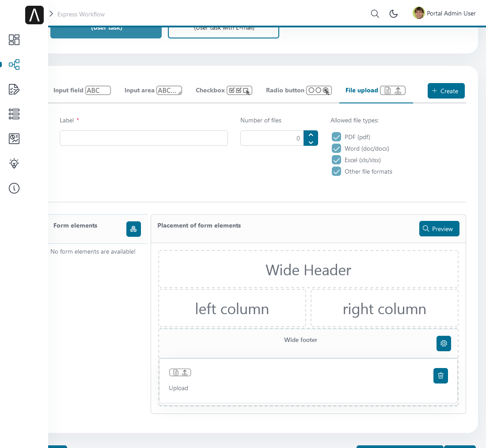Screen dimensions: 486x448
Task: Uncheck Excel (xls/xlsx) file type
Action: click(336, 159)
